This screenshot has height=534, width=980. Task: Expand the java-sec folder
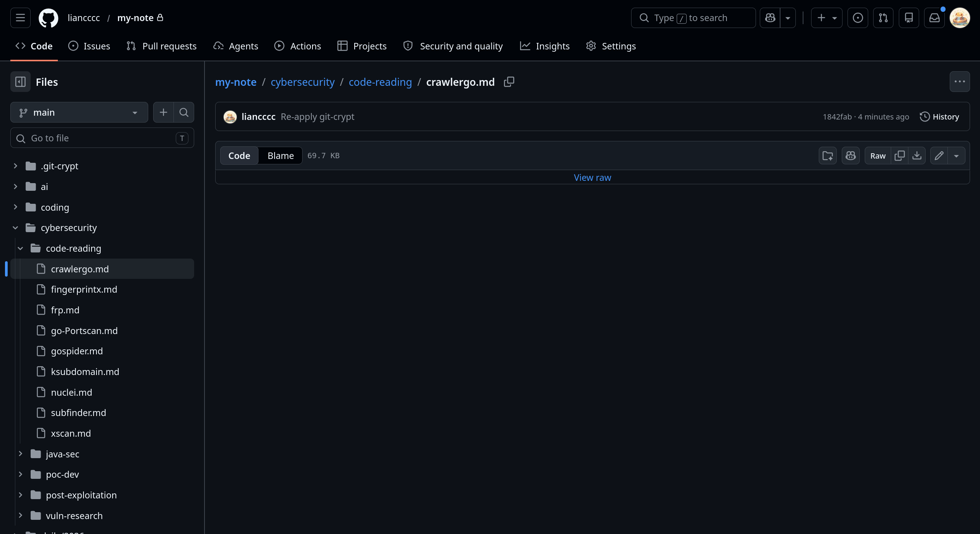tap(21, 454)
